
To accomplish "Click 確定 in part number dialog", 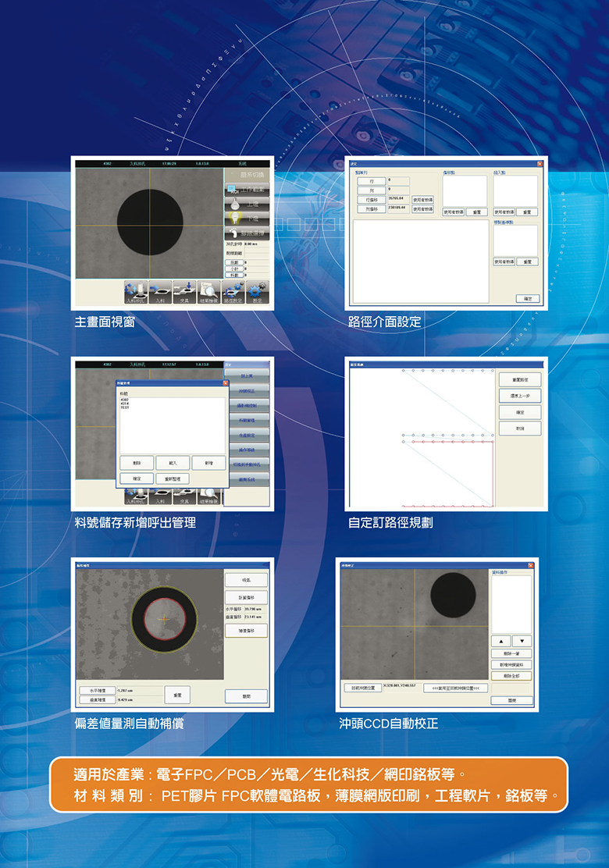I will [x=137, y=478].
